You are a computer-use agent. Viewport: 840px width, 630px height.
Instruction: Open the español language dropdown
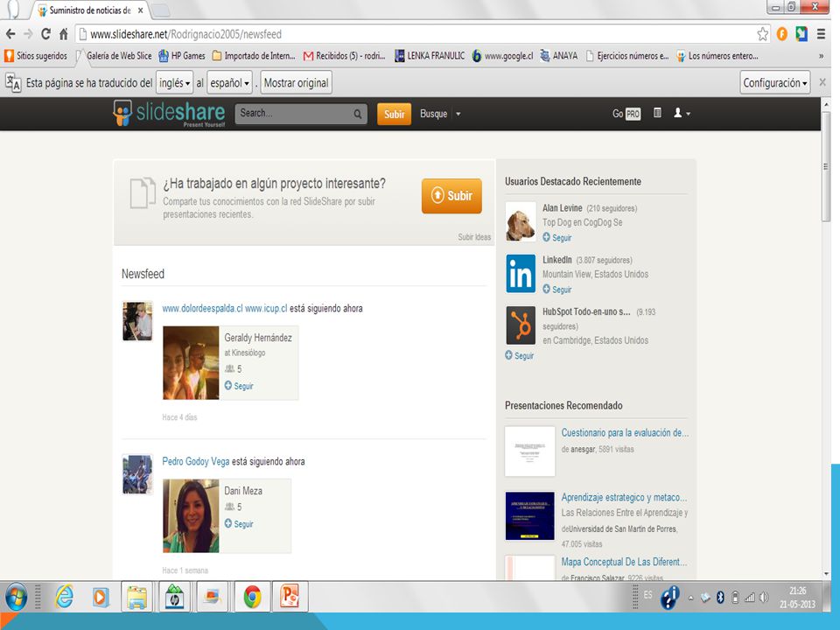(x=229, y=83)
